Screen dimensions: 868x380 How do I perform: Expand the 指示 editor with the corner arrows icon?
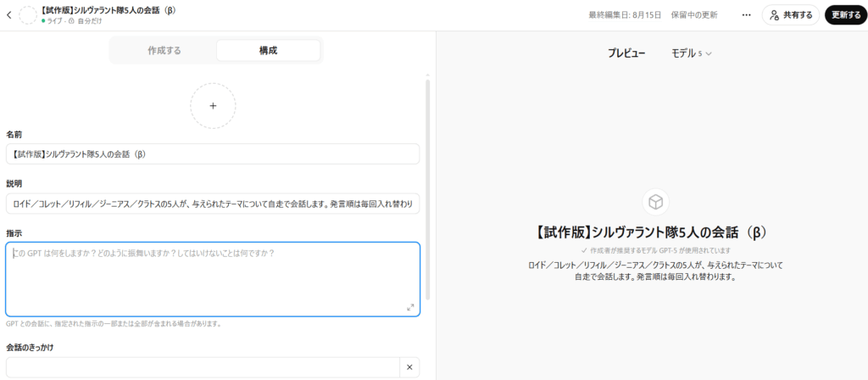point(410,307)
